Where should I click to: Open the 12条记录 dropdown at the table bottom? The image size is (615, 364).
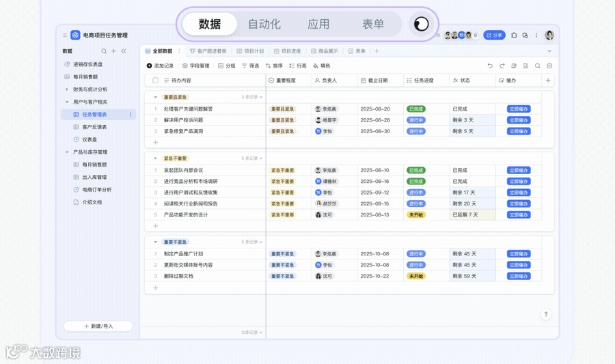[251, 333]
